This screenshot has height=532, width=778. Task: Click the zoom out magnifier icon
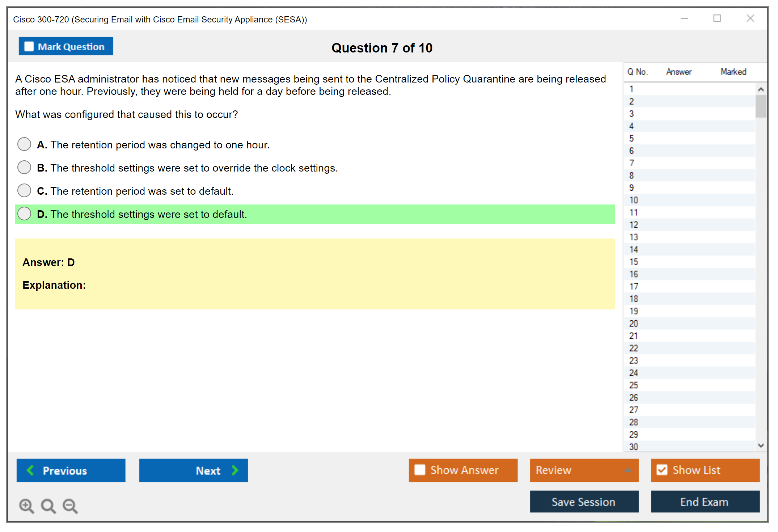tap(70, 506)
